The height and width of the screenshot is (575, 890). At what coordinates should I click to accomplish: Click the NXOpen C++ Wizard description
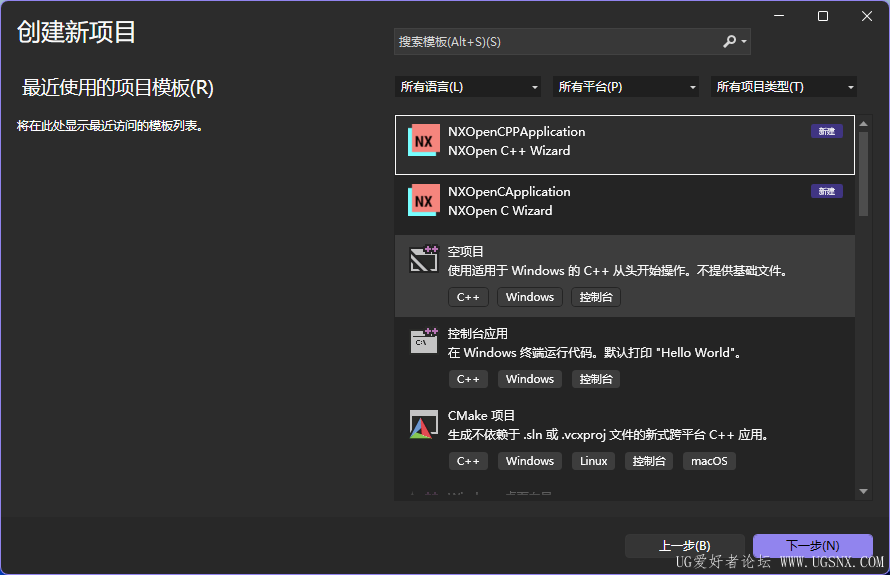coord(509,150)
